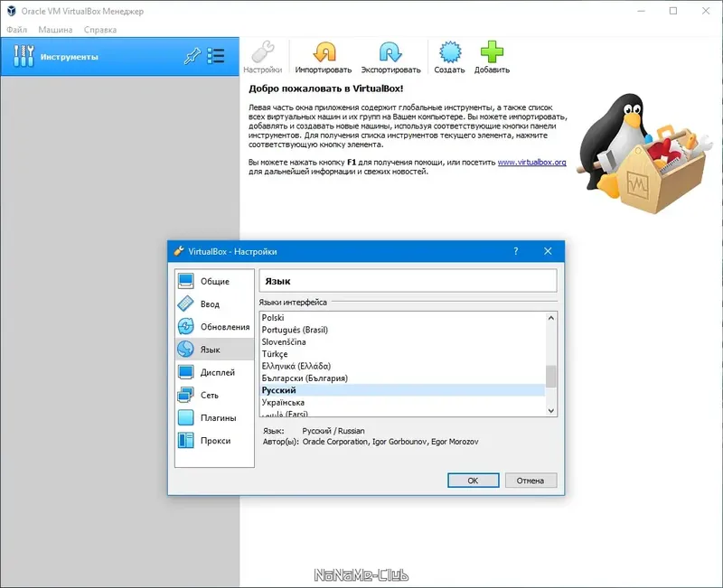
Task: Choose Ελληνικά (Ελλάδα) in language list
Action: pyautogui.click(x=402, y=366)
